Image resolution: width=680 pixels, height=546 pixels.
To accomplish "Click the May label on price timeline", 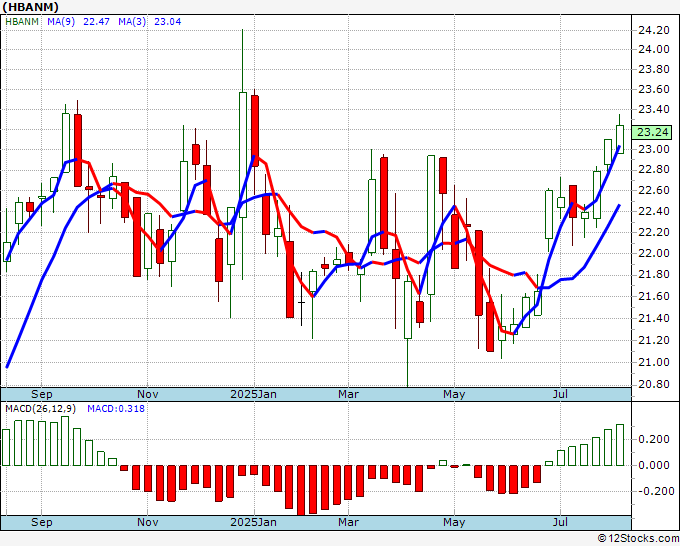I will 454,394.
